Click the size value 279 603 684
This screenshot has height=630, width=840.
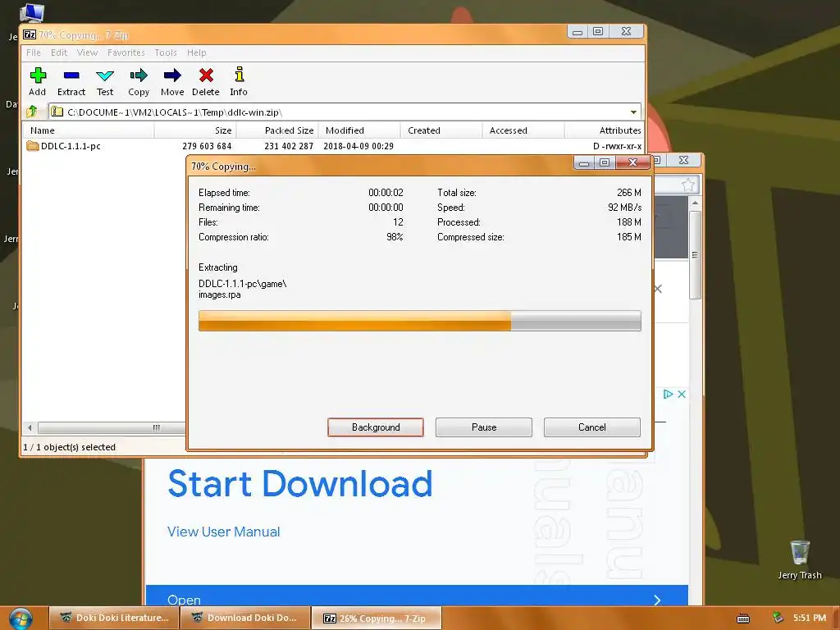click(x=207, y=146)
